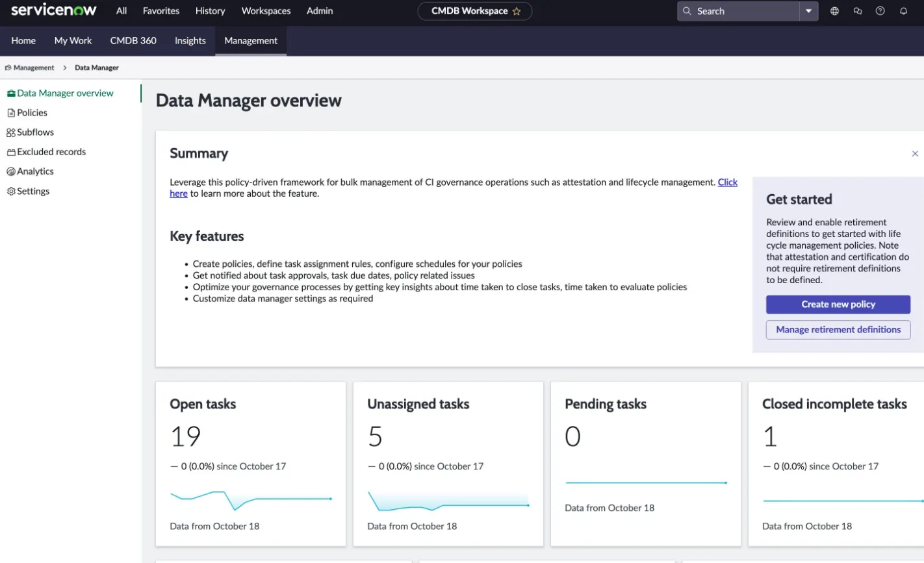Click "Data from October 18" under Open tasks

214,526
